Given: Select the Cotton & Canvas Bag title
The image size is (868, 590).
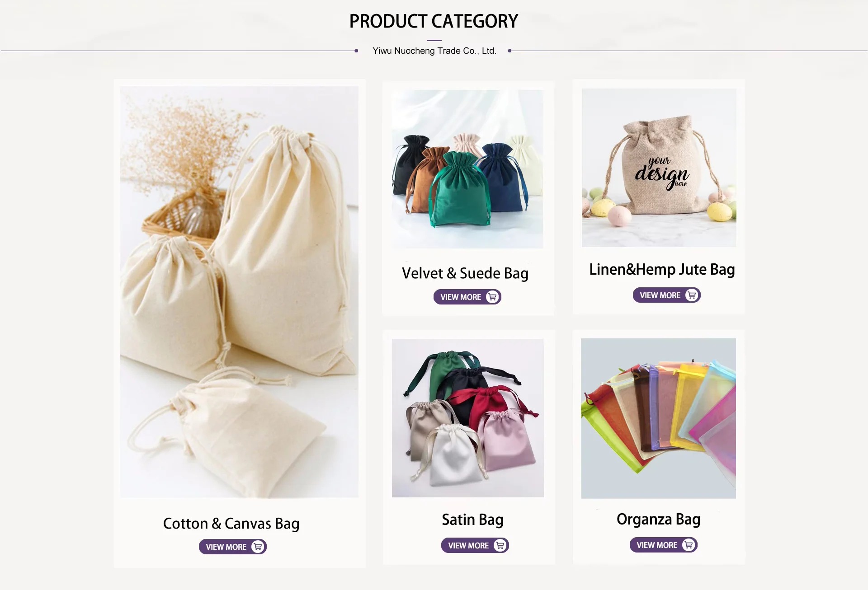Looking at the screenshot, I should (x=231, y=524).
